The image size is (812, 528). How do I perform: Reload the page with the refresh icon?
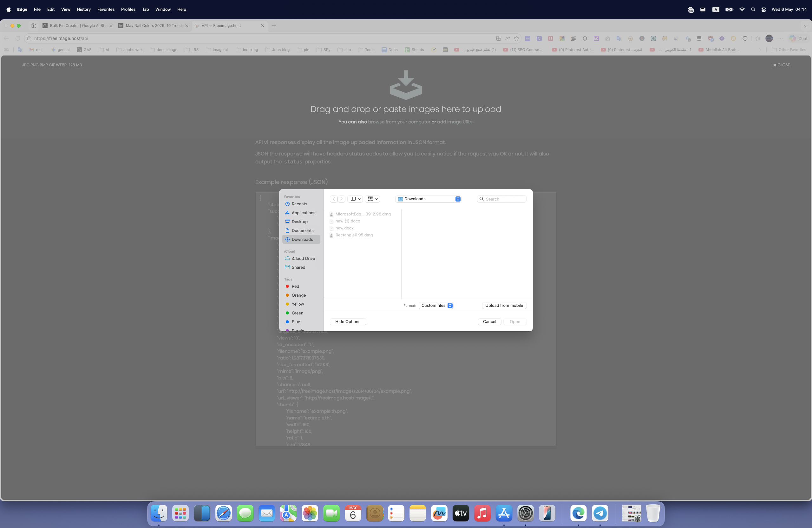tap(18, 38)
